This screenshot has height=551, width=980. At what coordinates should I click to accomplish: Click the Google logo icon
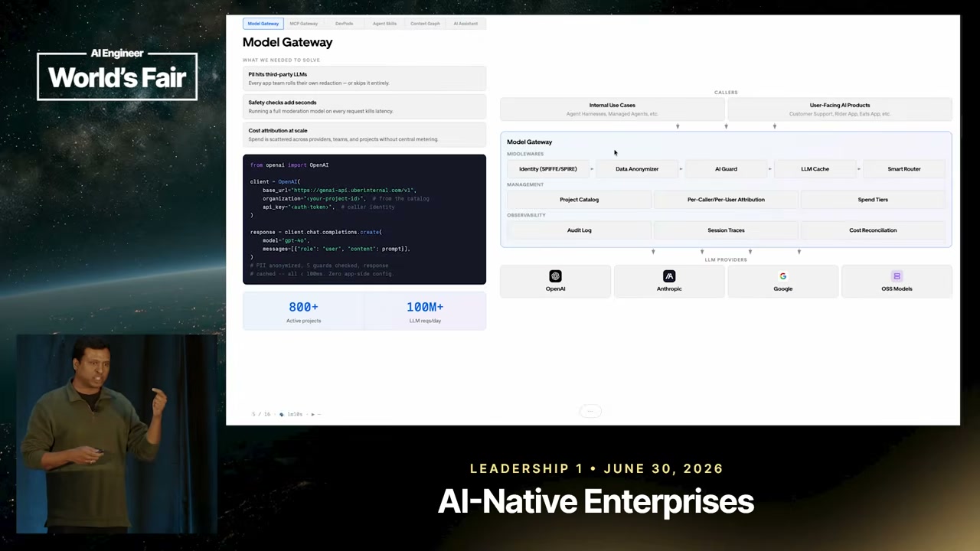782,276
